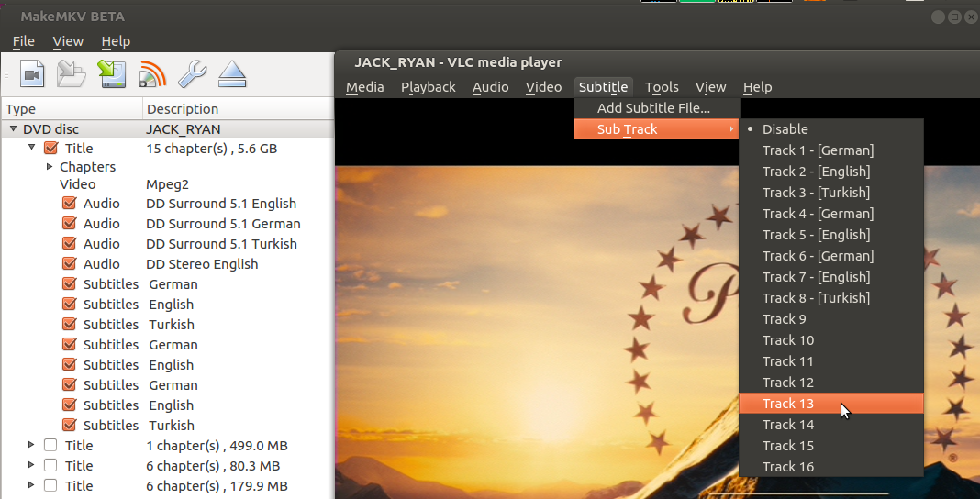This screenshot has height=499, width=980.
Task: Select Track 16 subtitle
Action: 831,467
